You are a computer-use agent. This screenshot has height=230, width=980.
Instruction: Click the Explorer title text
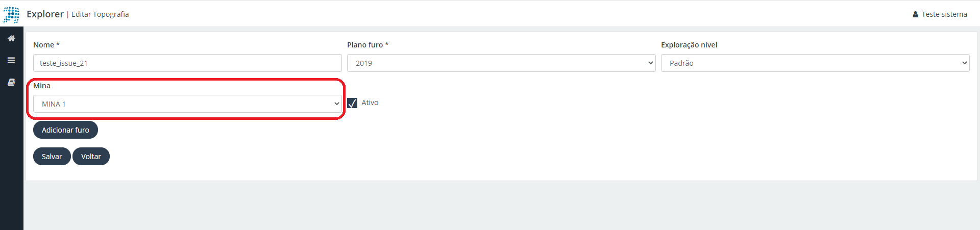tap(45, 14)
